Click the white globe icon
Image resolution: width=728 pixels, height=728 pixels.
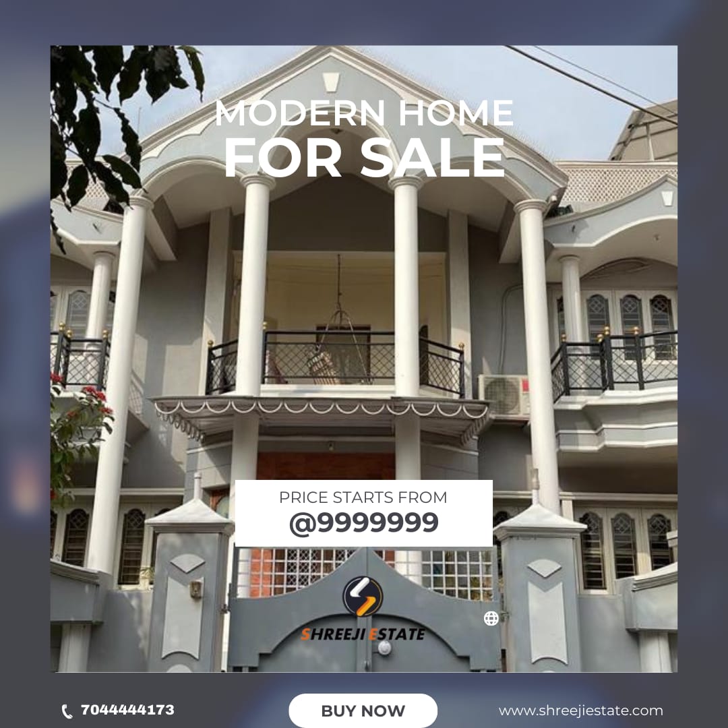tap(491, 618)
